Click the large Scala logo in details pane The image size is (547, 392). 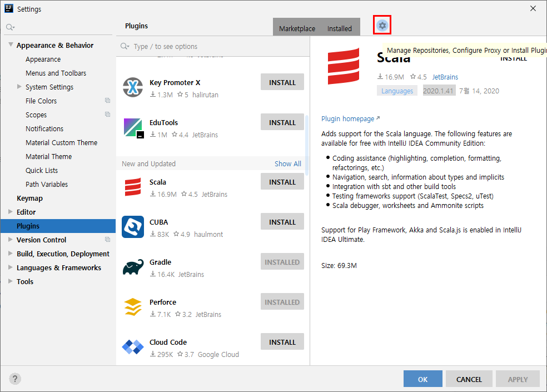(x=344, y=66)
